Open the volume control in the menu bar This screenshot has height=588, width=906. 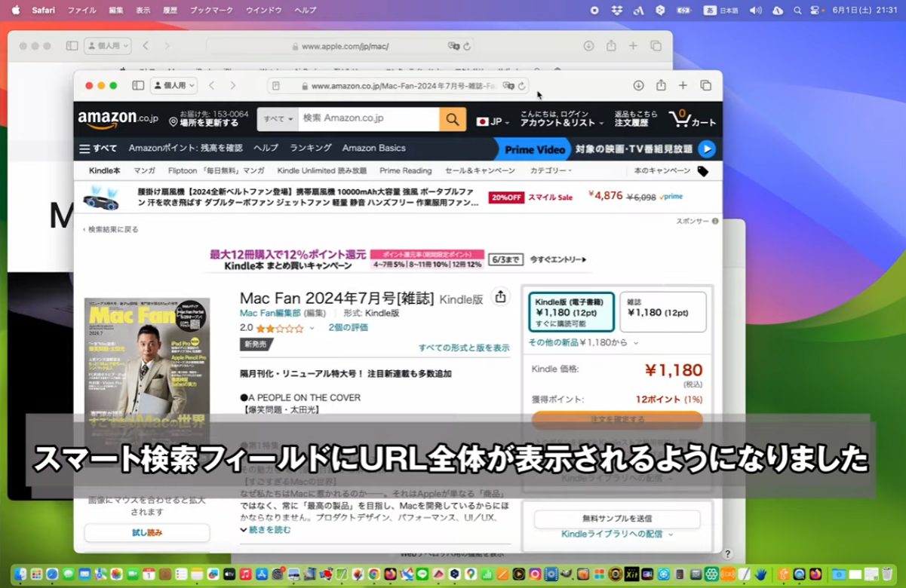[756, 10]
